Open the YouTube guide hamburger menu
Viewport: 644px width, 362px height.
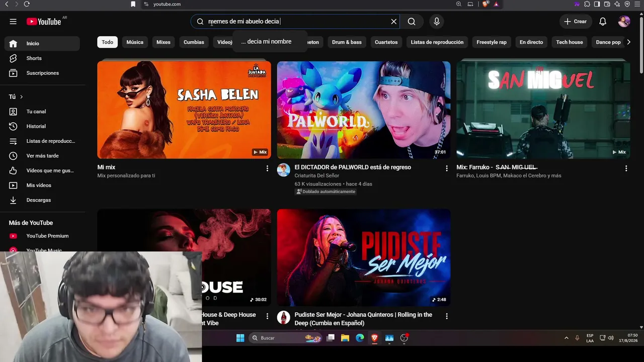click(13, 22)
